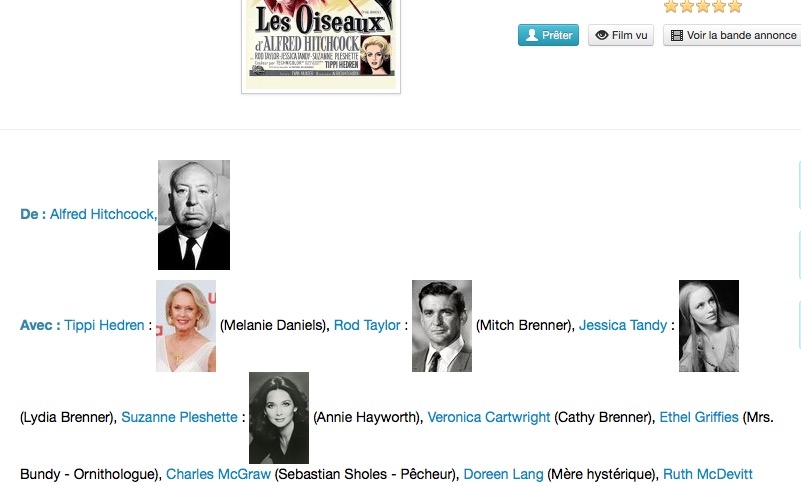Open the Les Oiseaux movie poster

tap(321, 45)
